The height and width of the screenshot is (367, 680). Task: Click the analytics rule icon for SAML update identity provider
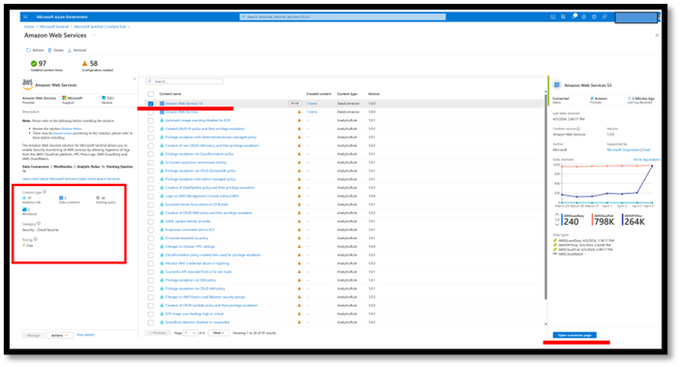[162, 221]
